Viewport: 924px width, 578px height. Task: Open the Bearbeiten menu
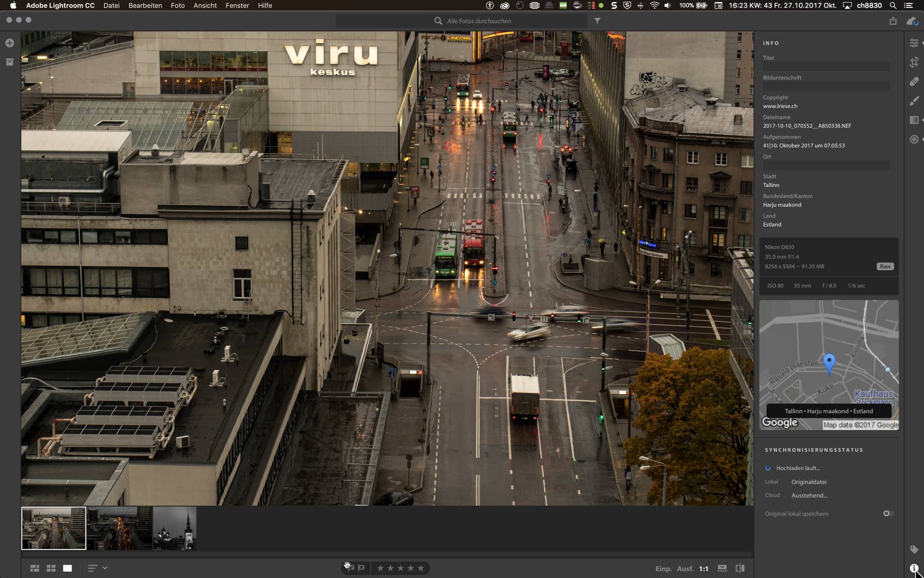click(x=145, y=5)
